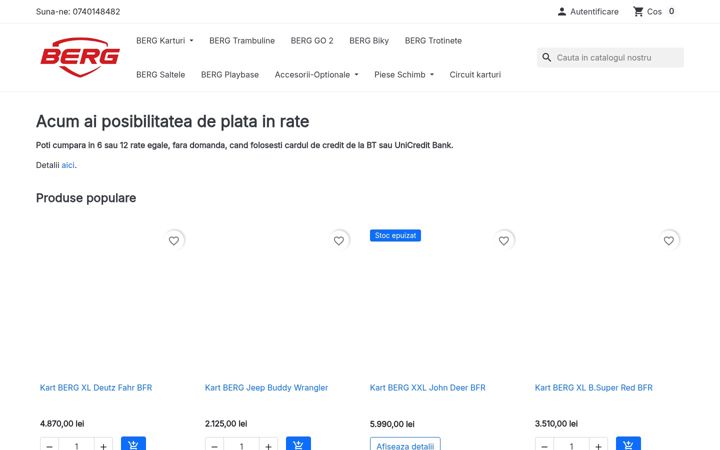Open Kart BERG XL Deutz Fahr BFR product
The width and height of the screenshot is (720, 450).
(96, 388)
